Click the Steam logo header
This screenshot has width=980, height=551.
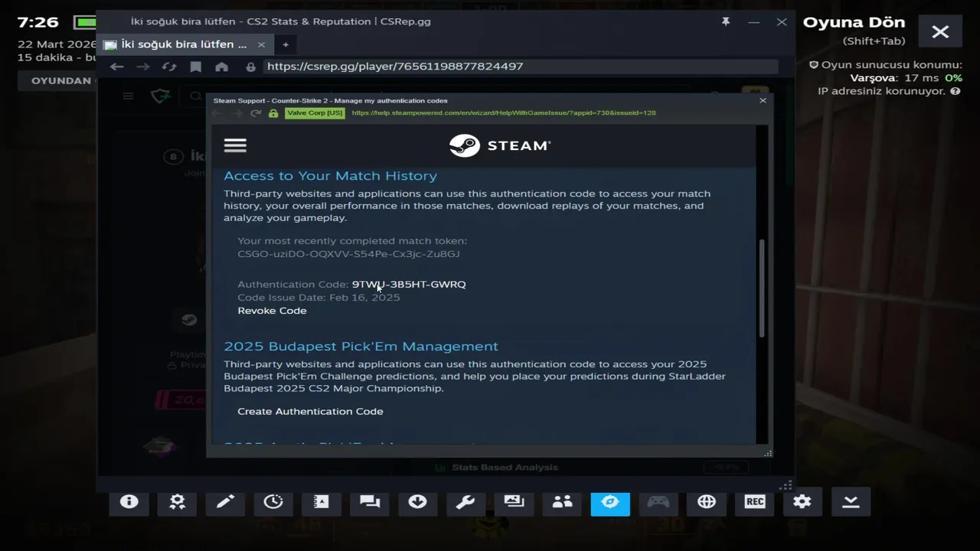(x=499, y=145)
